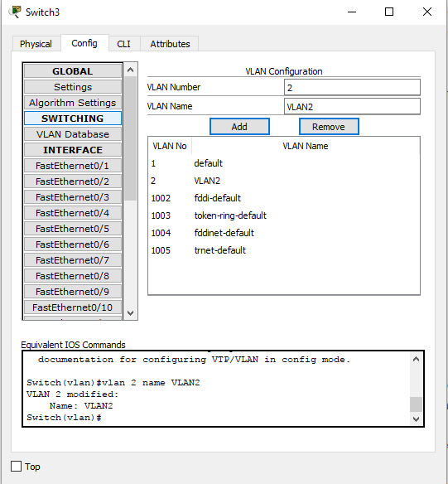This screenshot has height=484, width=448.
Task: Click the 'vlan 2 name VLAN2' command line
Action: (113, 382)
